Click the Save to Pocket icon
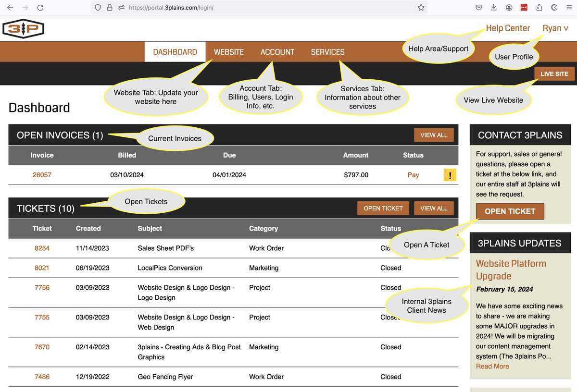The height and width of the screenshot is (392, 577). (x=479, y=8)
